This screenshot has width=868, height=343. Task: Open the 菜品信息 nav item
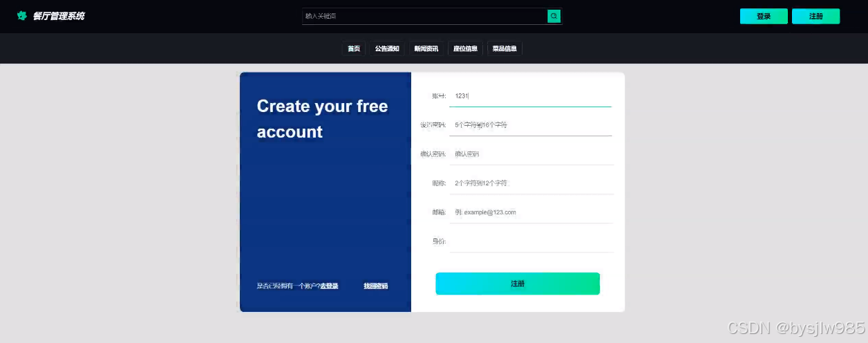click(x=504, y=48)
